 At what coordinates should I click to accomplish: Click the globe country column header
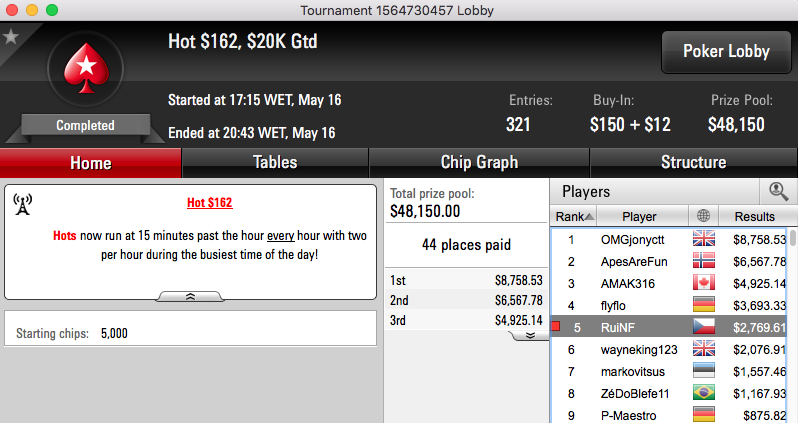pos(703,216)
